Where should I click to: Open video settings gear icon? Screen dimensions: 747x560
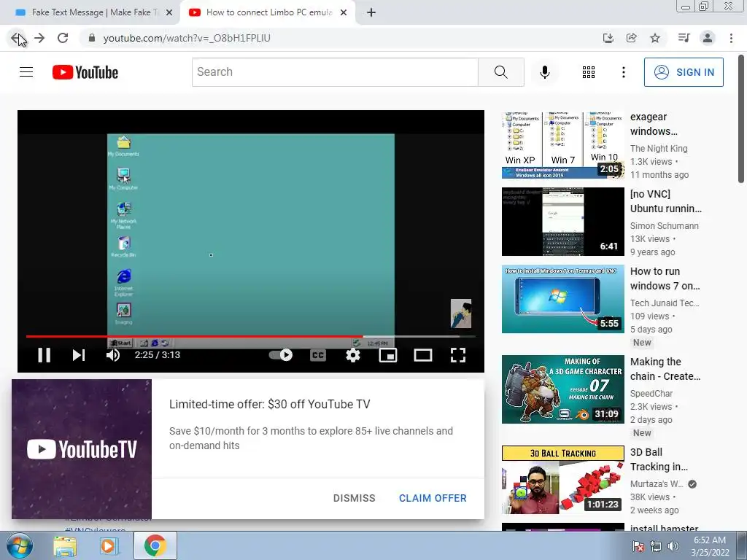[x=353, y=355]
